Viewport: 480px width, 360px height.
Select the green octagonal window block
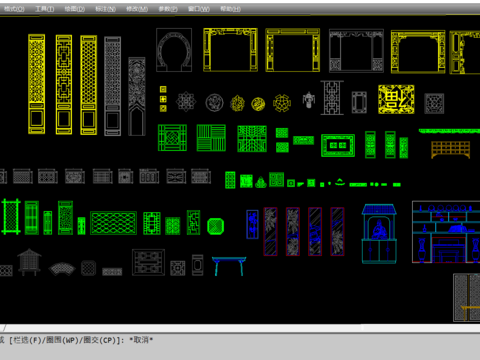point(216,227)
